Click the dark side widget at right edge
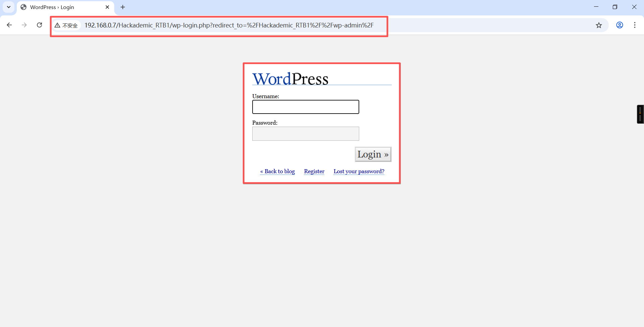644x327 pixels. coord(640,114)
